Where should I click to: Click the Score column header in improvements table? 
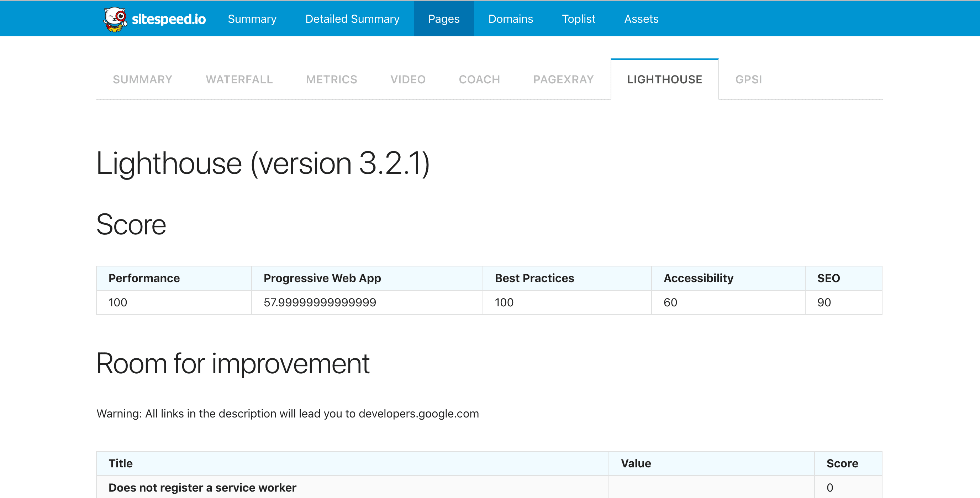click(842, 463)
